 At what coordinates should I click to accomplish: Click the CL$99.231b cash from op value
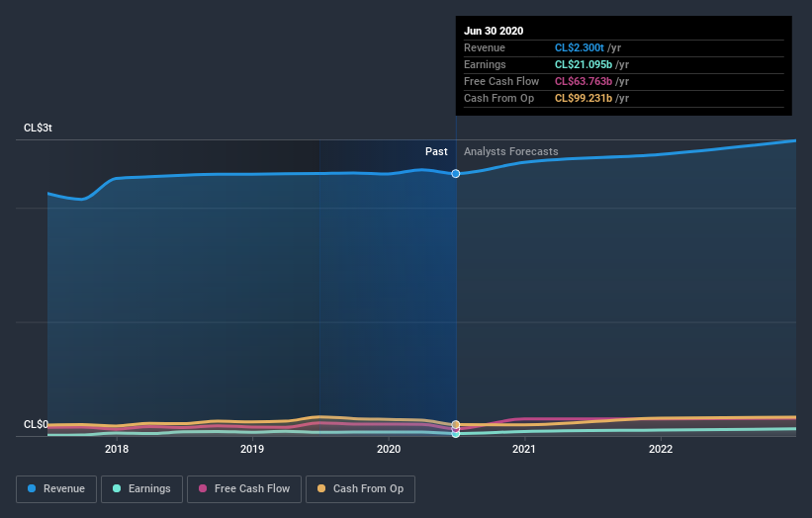(x=584, y=98)
